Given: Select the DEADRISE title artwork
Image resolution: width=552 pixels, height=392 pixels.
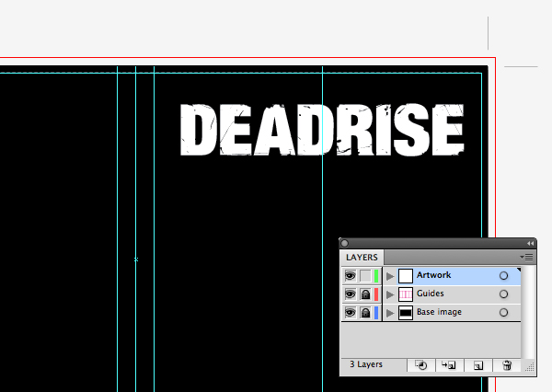Looking at the screenshot, I should (x=322, y=130).
